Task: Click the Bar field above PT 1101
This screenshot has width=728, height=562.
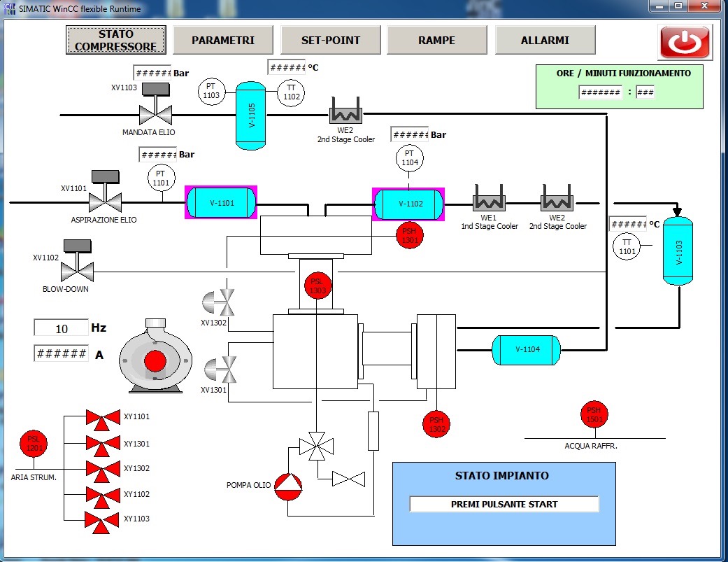Action: point(158,154)
